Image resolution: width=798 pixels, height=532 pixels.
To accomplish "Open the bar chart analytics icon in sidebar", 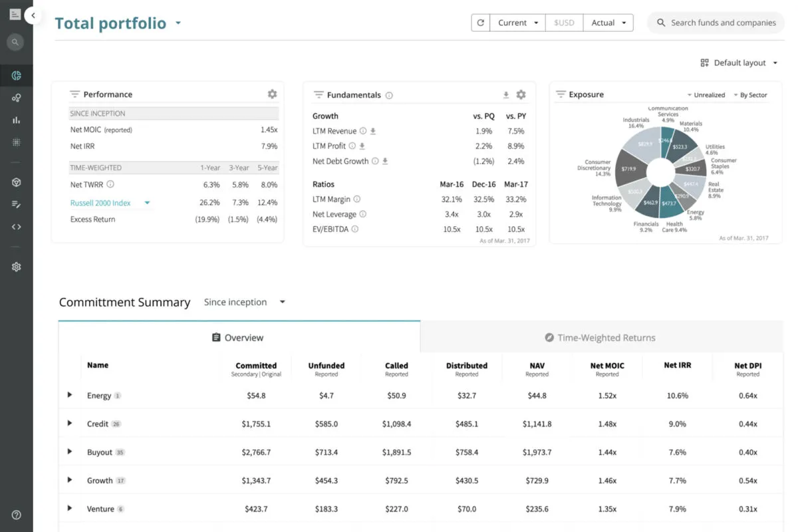I will coord(16,120).
